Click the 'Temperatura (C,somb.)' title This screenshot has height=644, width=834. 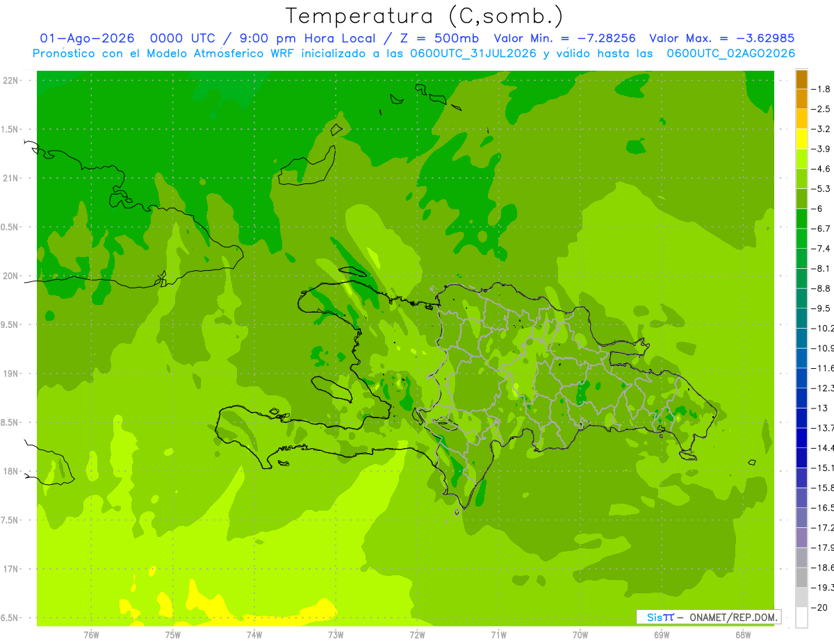(x=424, y=16)
